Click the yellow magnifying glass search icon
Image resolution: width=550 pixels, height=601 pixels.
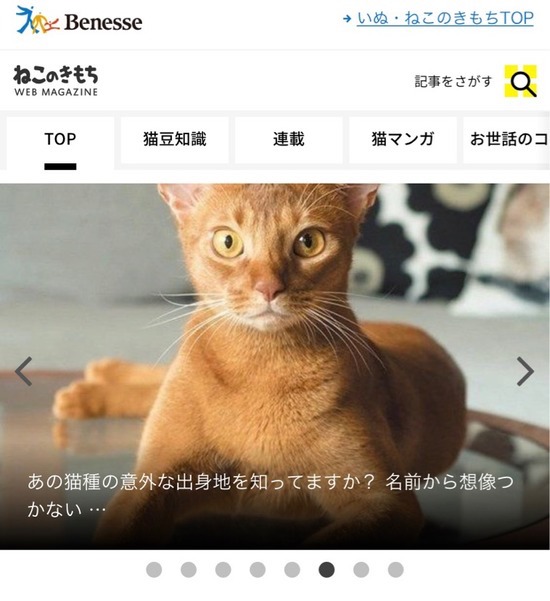(x=520, y=81)
